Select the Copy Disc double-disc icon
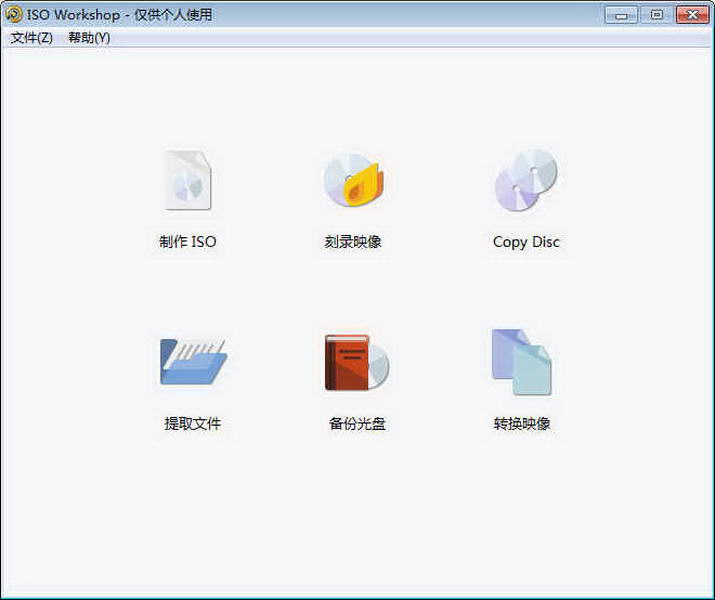Screen dimensions: 715x600 tap(526, 180)
